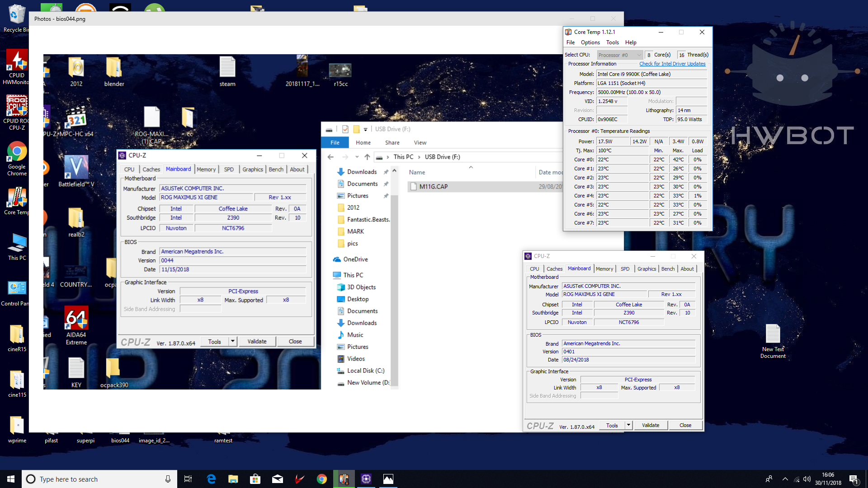This screenshot has width=868, height=488.
Task: Click the BIOS Version 0401 field in CPU-Z
Action: (628, 352)
